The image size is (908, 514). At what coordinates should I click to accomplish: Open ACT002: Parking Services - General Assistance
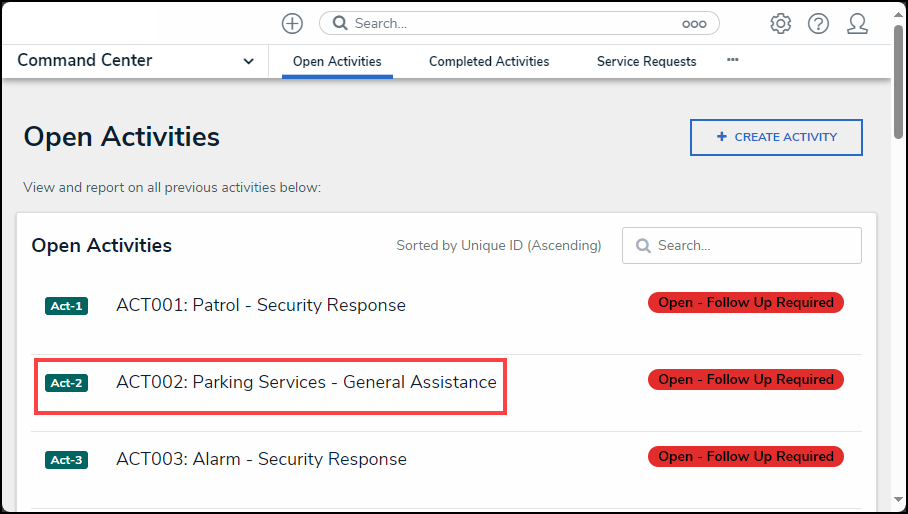point(306,382)
